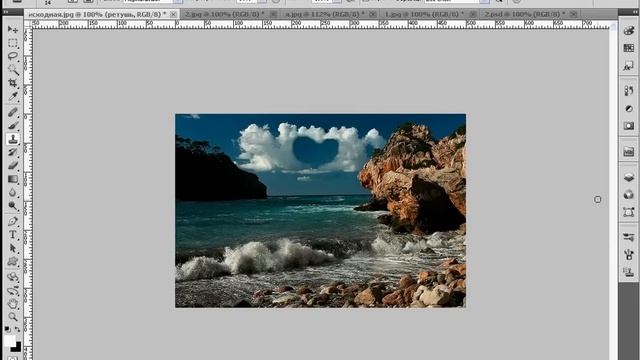Select the Clone Stamp tool
The image size is (640, 360).
(13, 139)
